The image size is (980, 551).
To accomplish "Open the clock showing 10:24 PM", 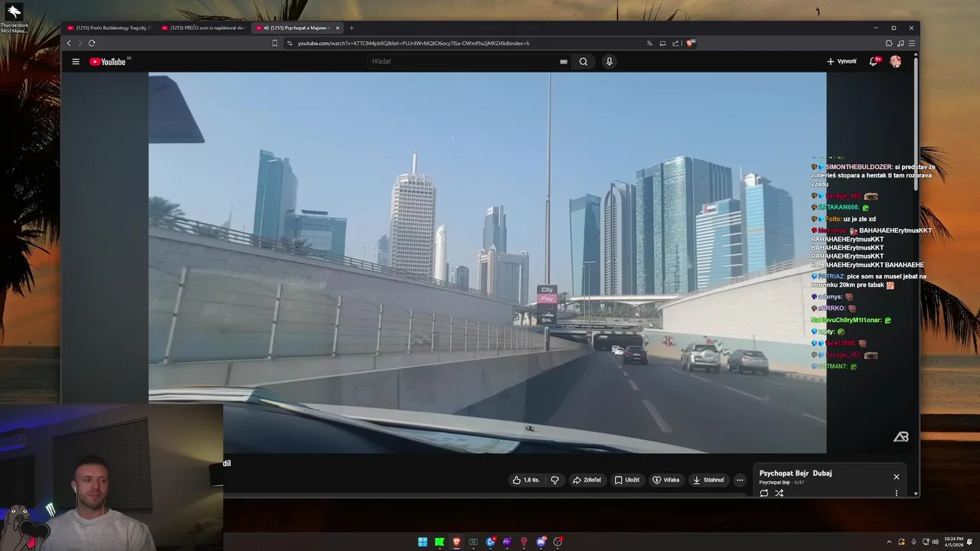I will 954,542.
